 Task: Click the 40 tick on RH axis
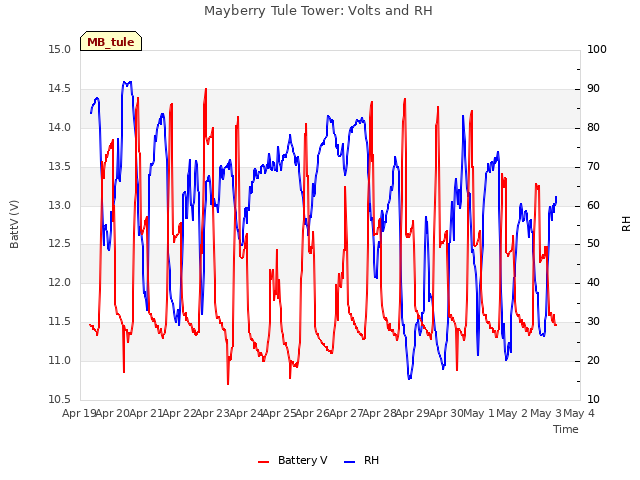(x=593, y=283)
